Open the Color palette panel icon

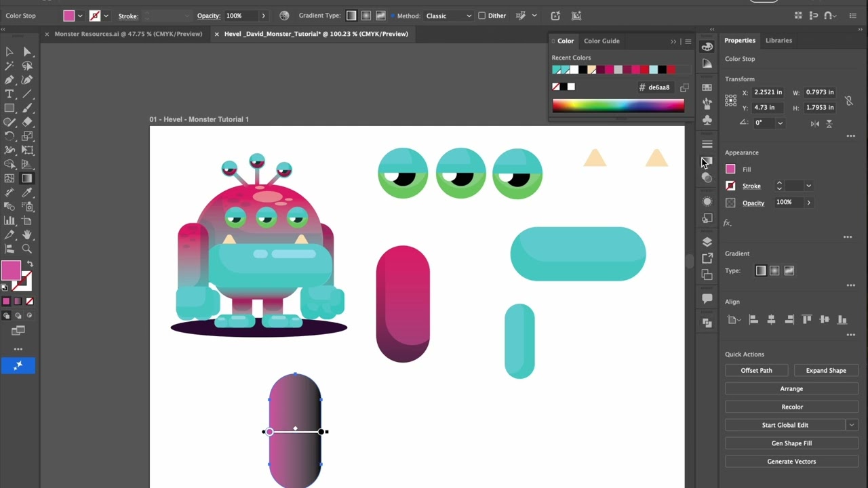coord(707,47)
